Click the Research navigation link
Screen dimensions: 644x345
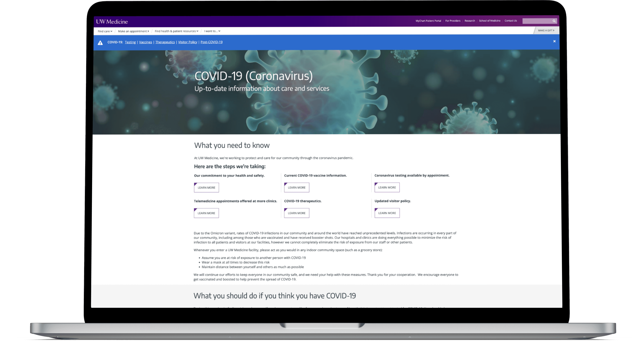(x=469, y=21)
